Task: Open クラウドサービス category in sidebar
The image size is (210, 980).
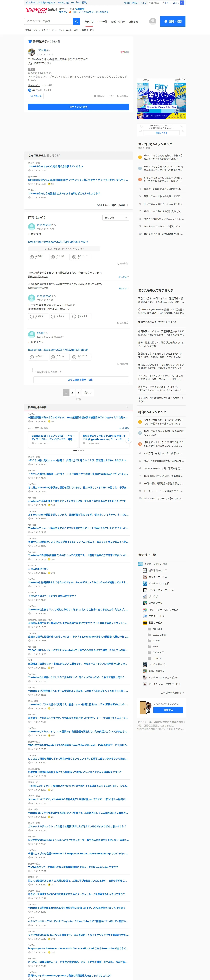Action: pos(155,665)
